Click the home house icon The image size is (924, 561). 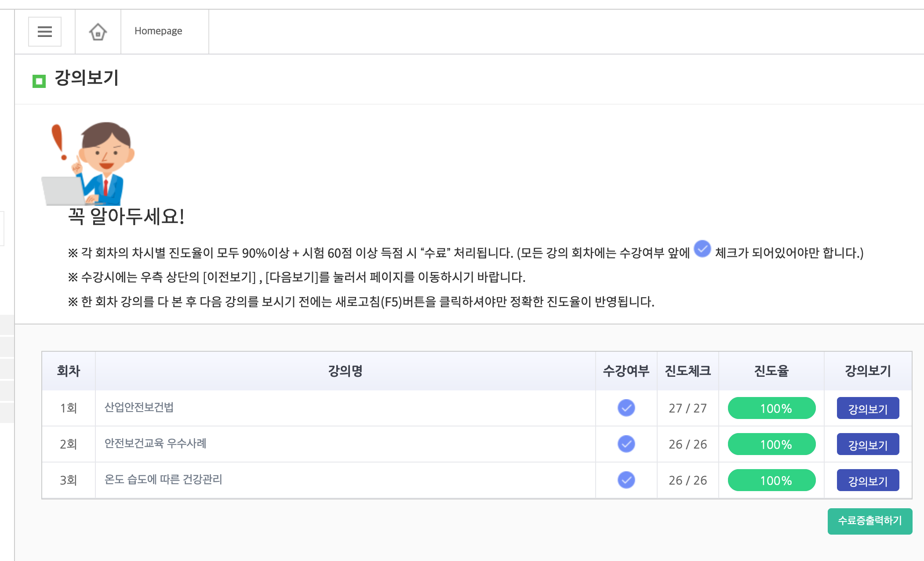(98, 32)
